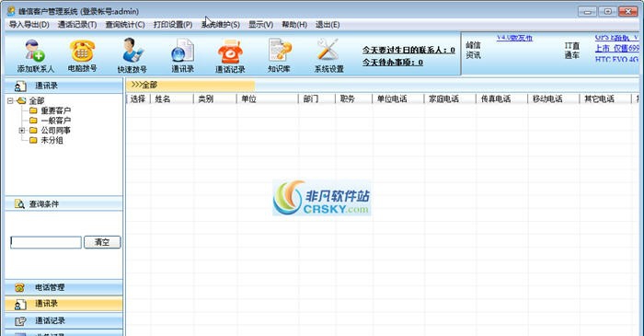The image size is (644, 336).
Task: Click the highlighted 通讯录 sidebar icon
Action: [x=20, y=304]
